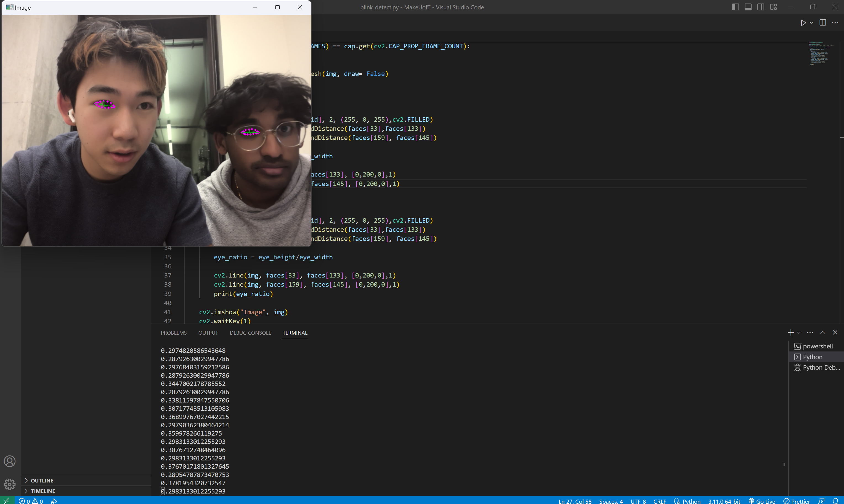Toggle the Primary Side Bar layout icon
The height and width of the screenshot is (504, 844).
(735, 7)
